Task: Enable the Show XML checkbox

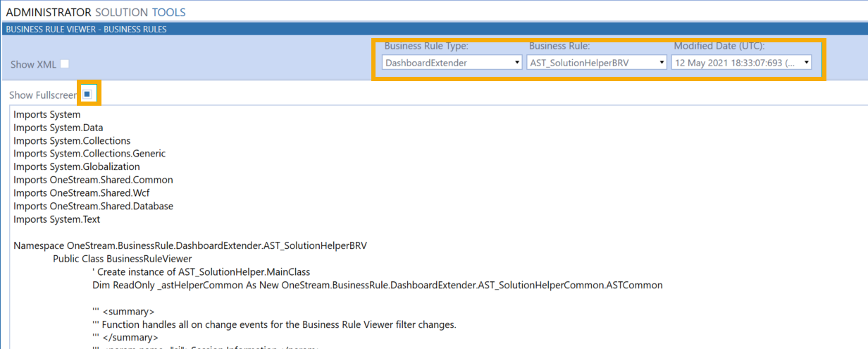Action: 65,64
